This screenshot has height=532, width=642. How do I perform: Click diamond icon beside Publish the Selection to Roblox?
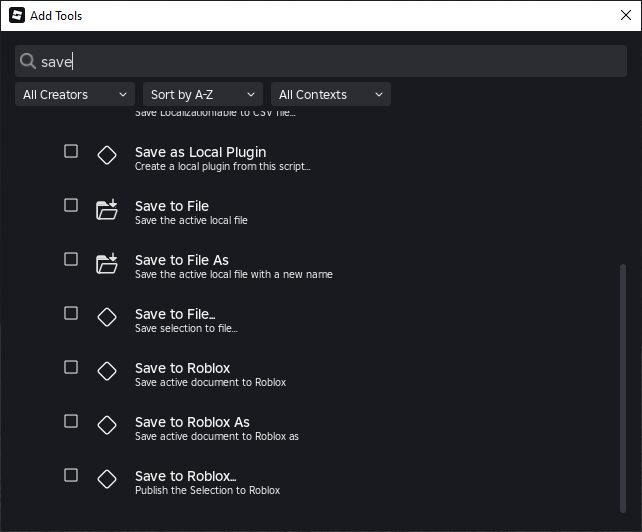[107, 479]
